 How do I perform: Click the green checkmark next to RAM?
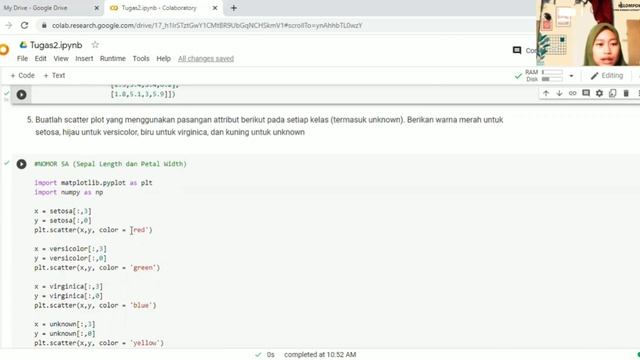[x=518, y=76]
